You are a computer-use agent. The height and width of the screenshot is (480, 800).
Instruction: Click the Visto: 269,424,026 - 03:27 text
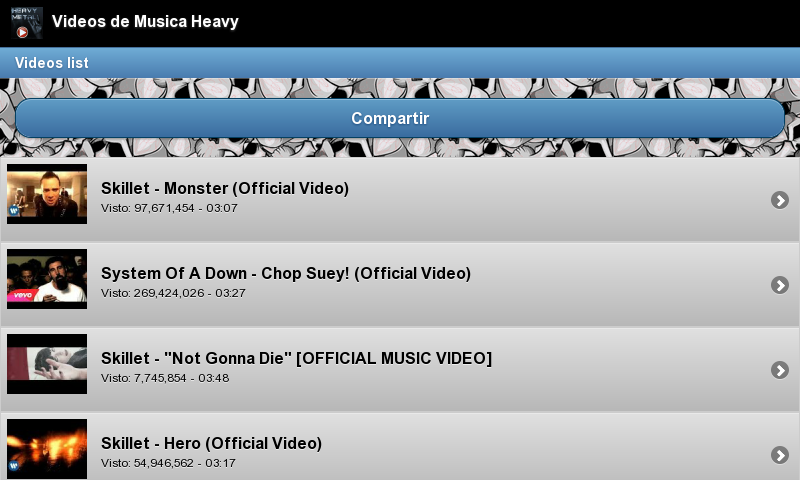click(x=173, y=293)
